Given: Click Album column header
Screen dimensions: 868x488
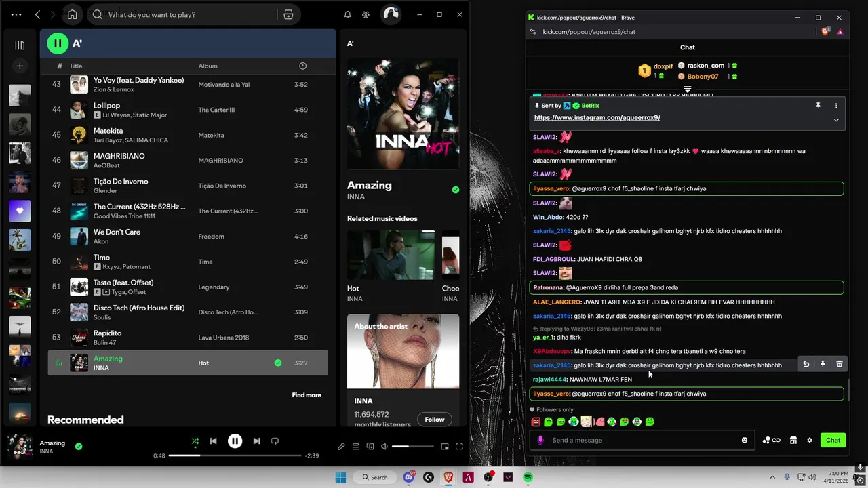Looking at the screenshot, I should coord(208,66).
